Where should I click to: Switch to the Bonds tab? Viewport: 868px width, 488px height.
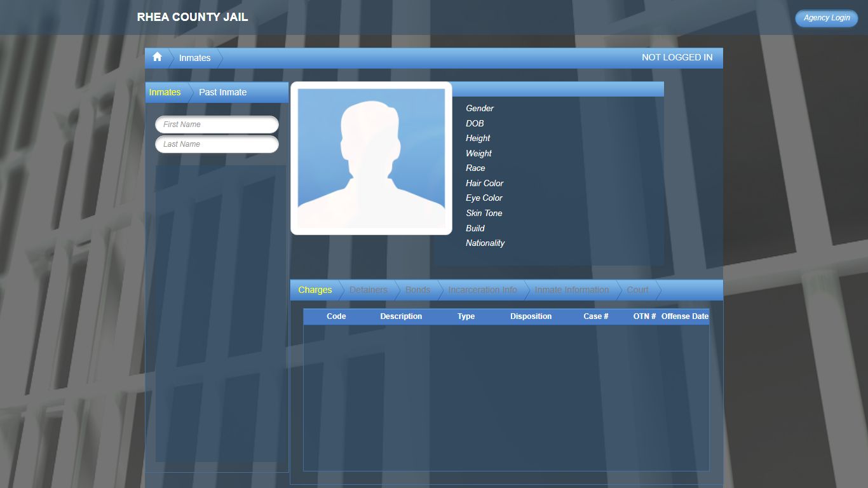coord(417,290)
